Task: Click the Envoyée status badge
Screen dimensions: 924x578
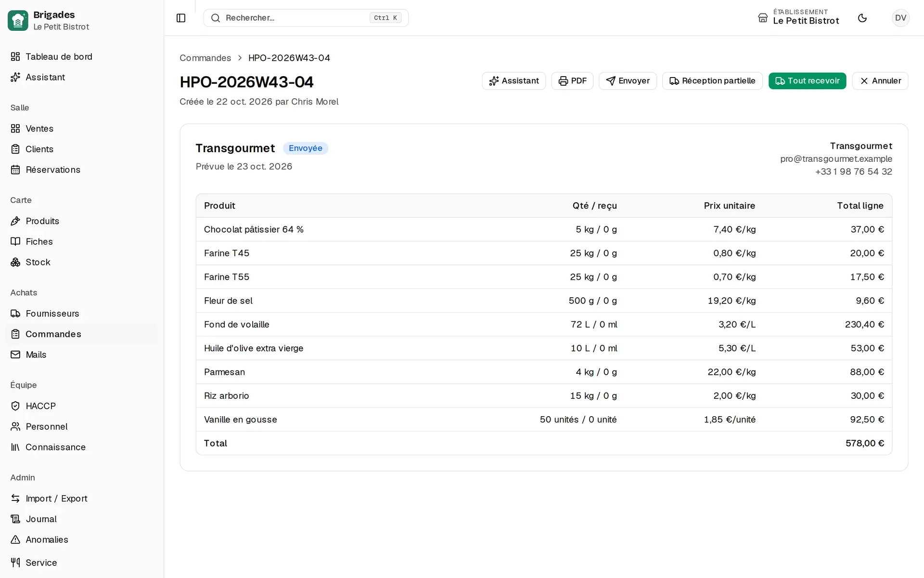Action: pyautogui.click(x=306, y=148)
